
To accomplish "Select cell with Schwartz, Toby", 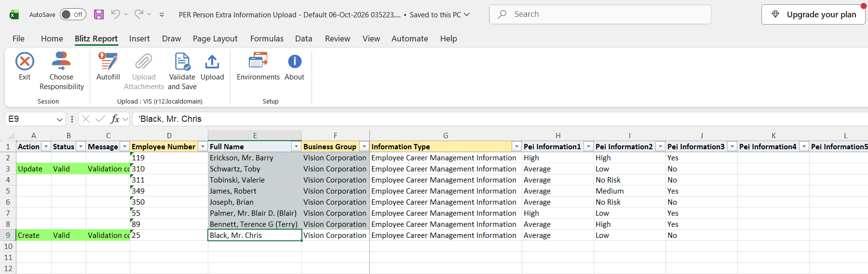I will tap(255, 169).
